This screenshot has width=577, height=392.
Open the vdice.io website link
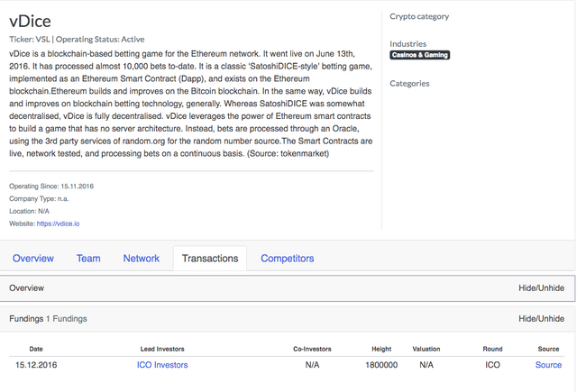coord(58,223)
